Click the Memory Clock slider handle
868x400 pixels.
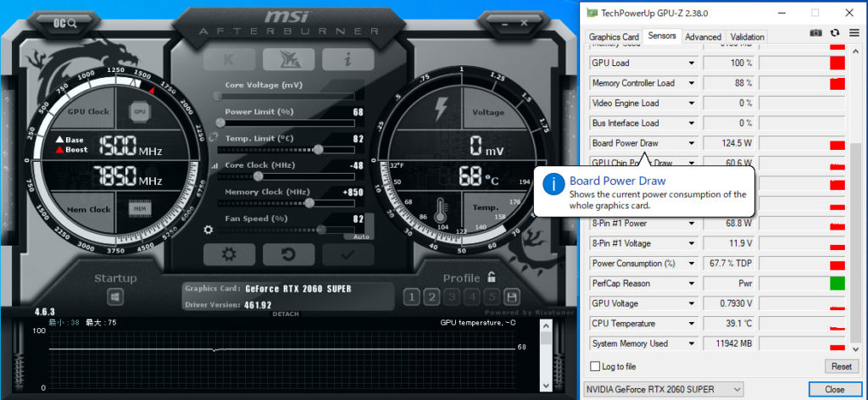(x=309, y=203)
